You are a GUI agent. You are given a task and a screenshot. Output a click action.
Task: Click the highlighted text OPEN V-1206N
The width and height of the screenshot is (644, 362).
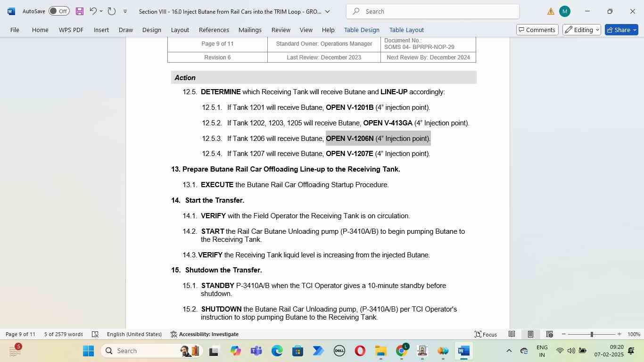(350, 139)
